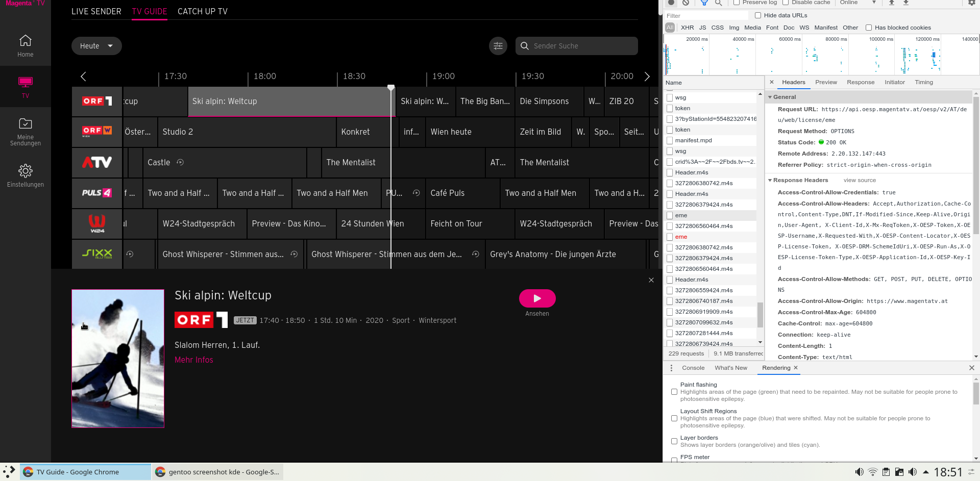This screenshot has width=980, height=481.
Task: Enable Layer borders checkbox
Action: click(674, 441)
